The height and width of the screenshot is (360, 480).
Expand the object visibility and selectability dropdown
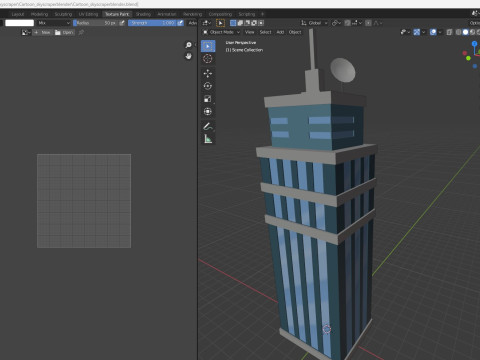(x=405, y=32)
